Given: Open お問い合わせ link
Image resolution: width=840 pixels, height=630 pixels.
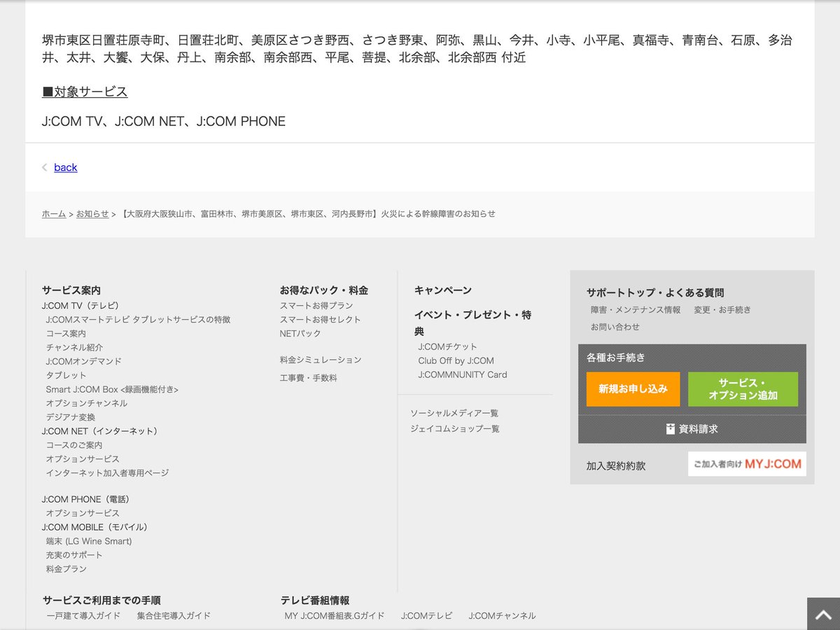Looking at the screenshot, I should (x=615, y=327).
